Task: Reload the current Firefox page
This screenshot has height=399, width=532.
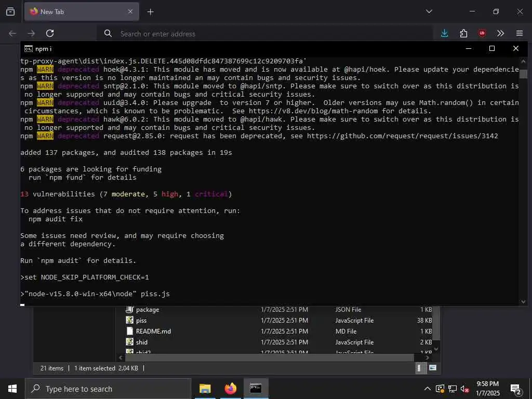Action: click(x=50, y=33)
